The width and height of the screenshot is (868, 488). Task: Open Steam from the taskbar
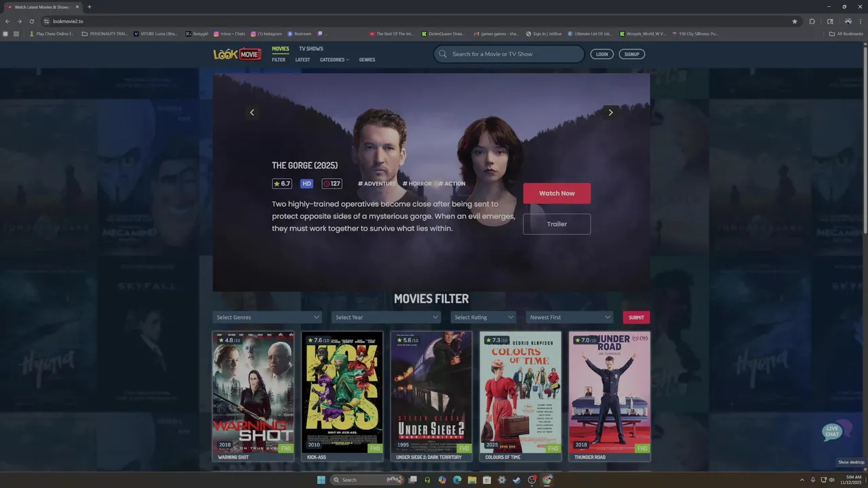(517, 480)
